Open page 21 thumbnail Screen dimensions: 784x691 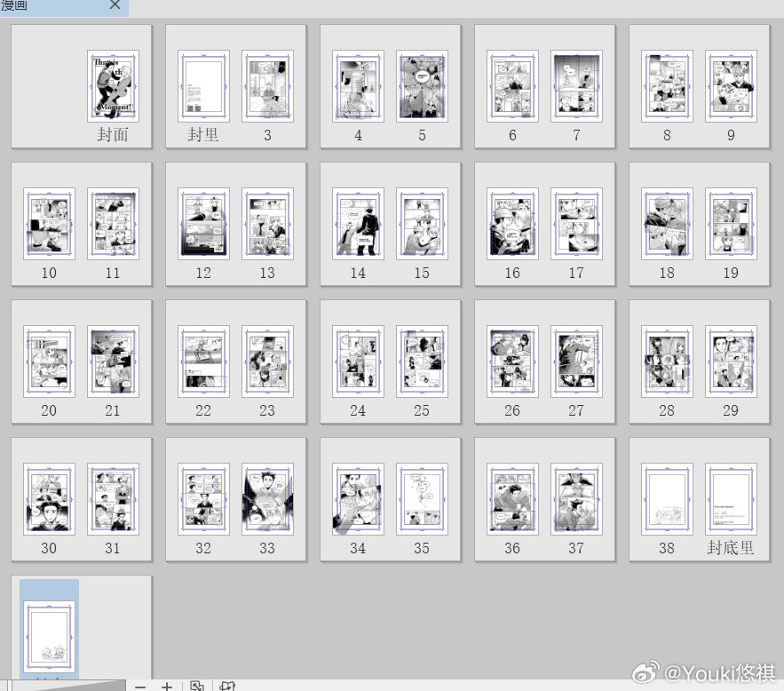[113, 361]
